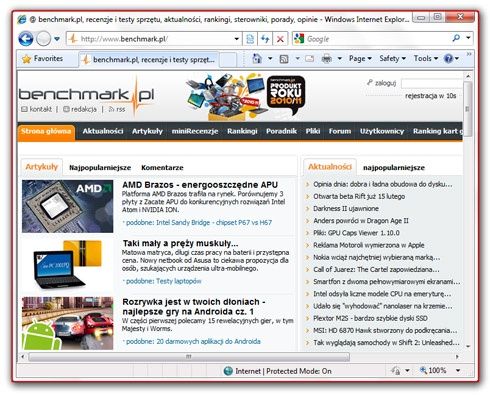Open Użytkownicy in the navigation bar
The height and width of the screenshot is (395, 490).
[x=382, y=131]
